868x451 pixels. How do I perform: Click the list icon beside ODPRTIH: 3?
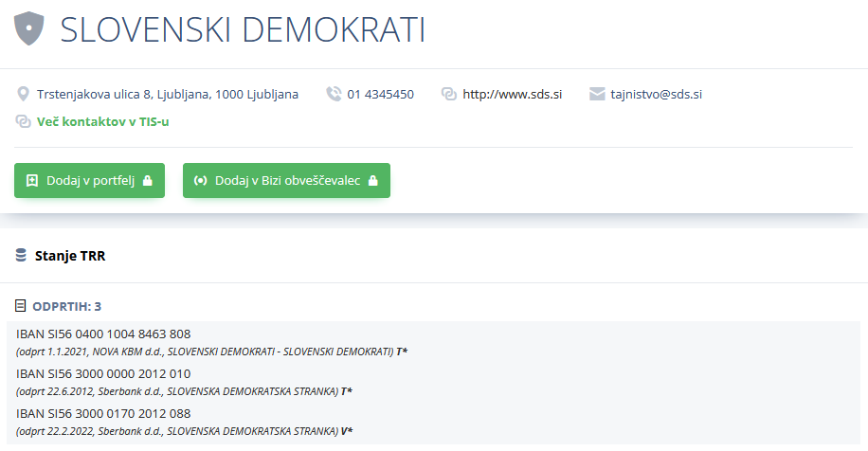[21, 305]
